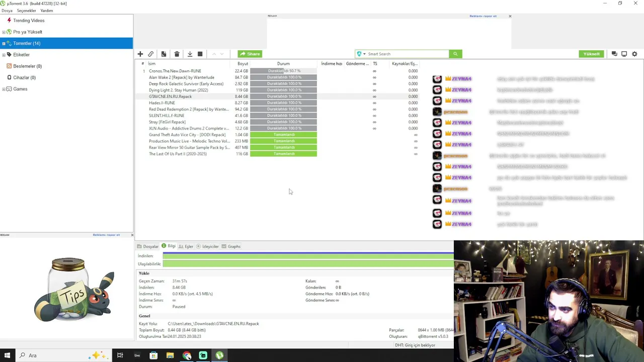This screenshot has height=362, width=644.
Task: Sort by İndirme hızı column header
Action: [x=332, y=64]
